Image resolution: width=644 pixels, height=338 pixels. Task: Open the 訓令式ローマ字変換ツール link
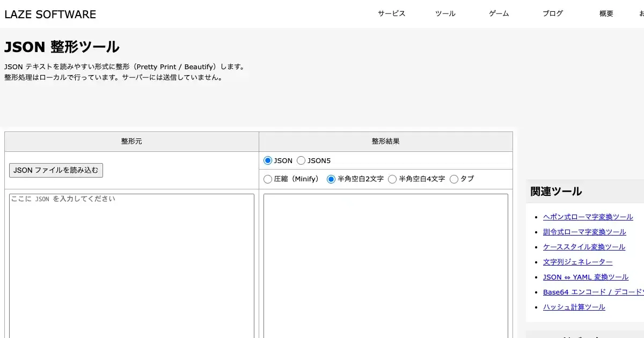click(x=584, y=232)
